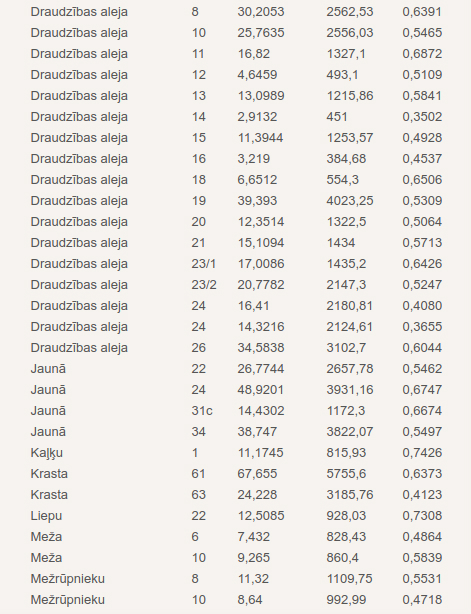Select house number 23/1 cell
The image size is (471, 614).
pos(204,264)
